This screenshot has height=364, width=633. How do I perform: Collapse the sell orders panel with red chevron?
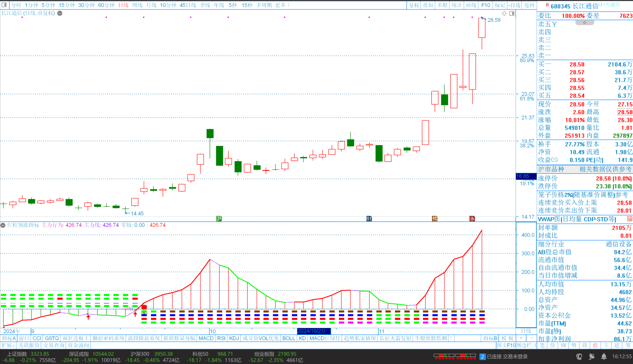coord(585,22)
